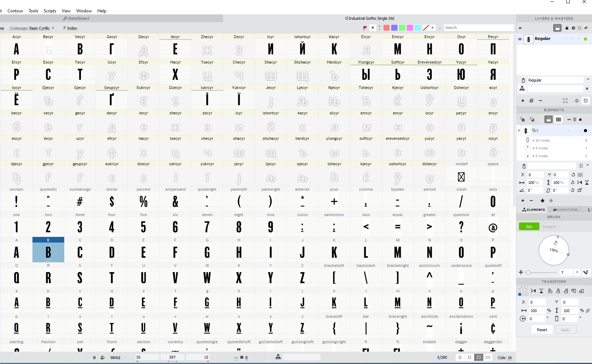
Task: Open the Help menu
Action: coord(102,11)
